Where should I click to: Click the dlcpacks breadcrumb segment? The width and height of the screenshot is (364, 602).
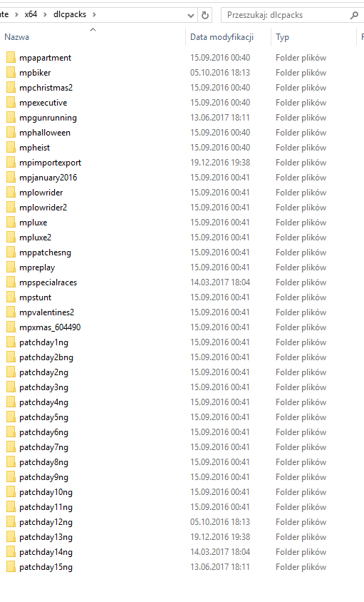70,14
